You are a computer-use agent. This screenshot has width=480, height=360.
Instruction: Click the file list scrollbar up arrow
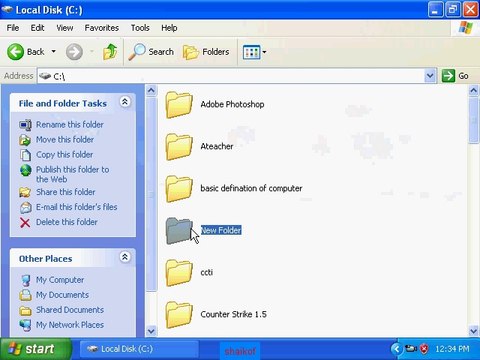474,90
